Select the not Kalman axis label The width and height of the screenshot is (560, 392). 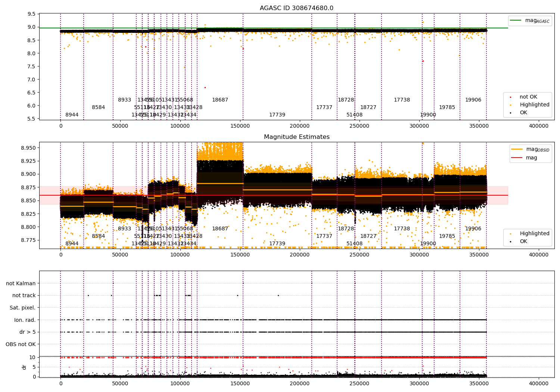pos(21,283)
